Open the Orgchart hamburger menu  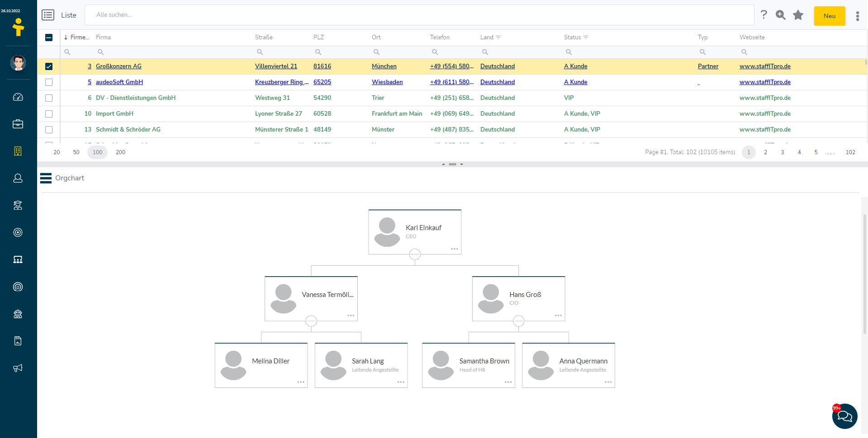click(x=46, y=178)
